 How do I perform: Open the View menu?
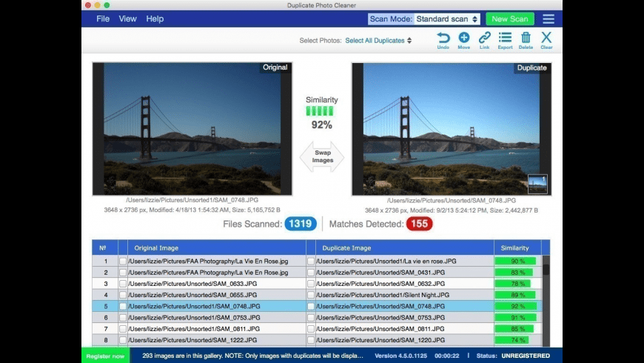(x=127, y=19)
